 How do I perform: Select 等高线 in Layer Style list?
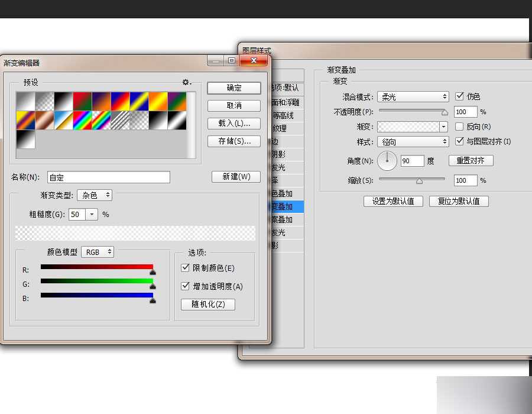287,115
